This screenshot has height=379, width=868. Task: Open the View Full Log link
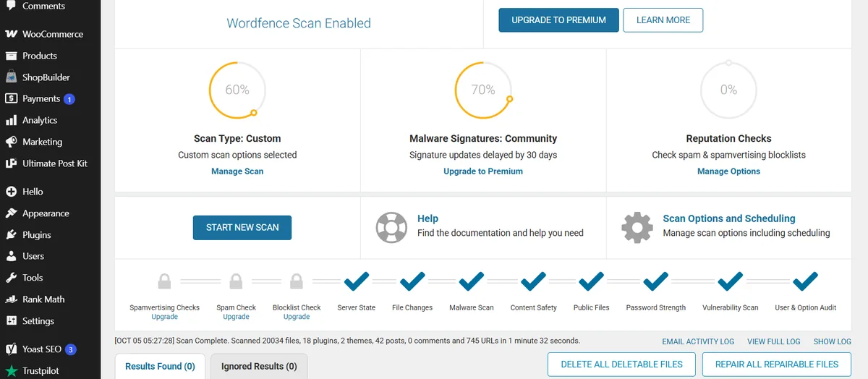774,341
